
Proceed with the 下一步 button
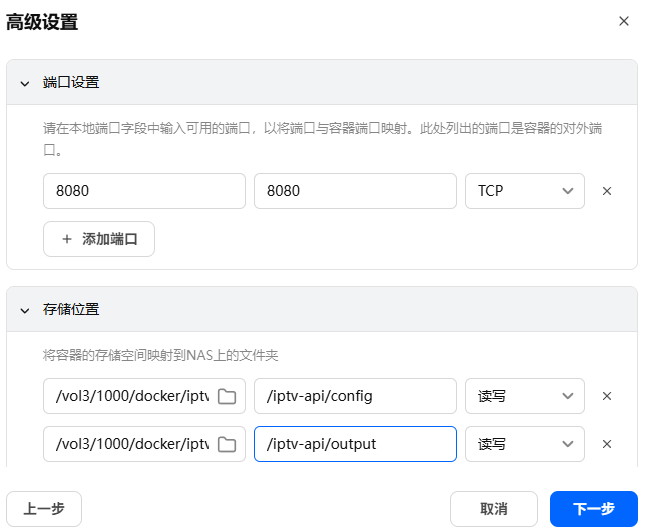click(593, 508)
